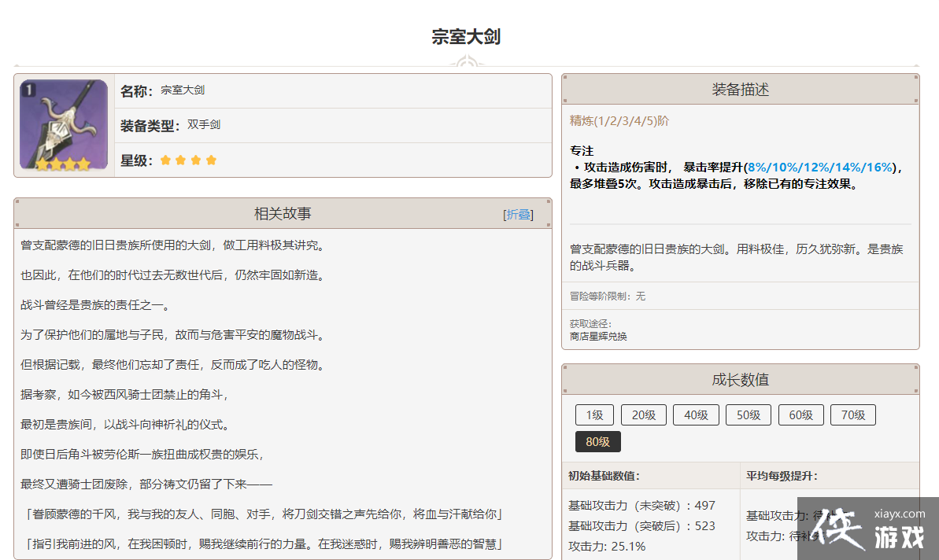Select the 60级 level button
The width and height of the screenshot is (939, 560).
coord(801,414)
